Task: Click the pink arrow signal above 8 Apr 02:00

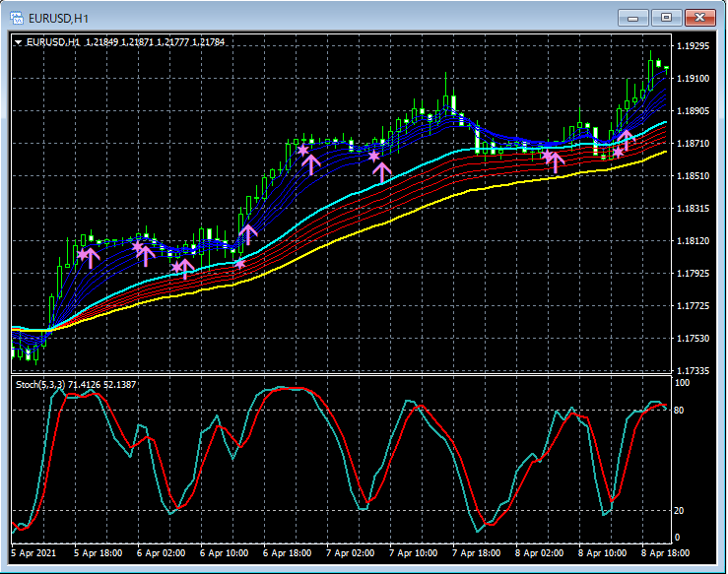Action: 556,162
